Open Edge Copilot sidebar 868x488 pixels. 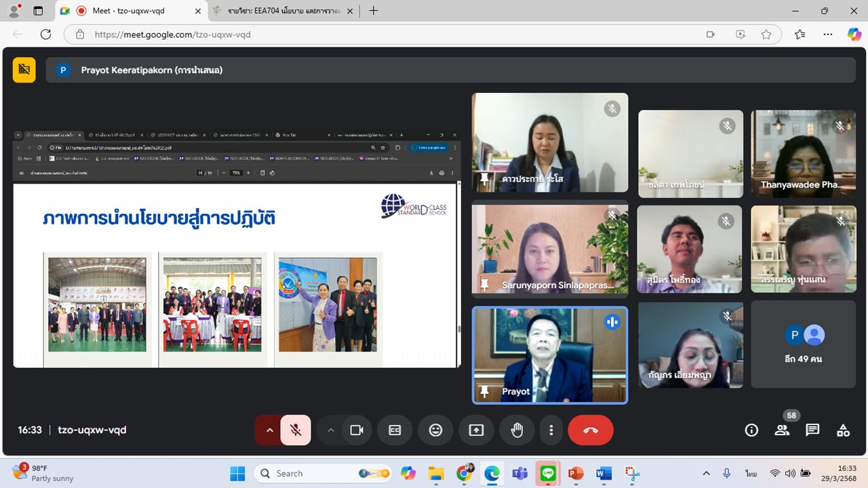click(854, 35)
